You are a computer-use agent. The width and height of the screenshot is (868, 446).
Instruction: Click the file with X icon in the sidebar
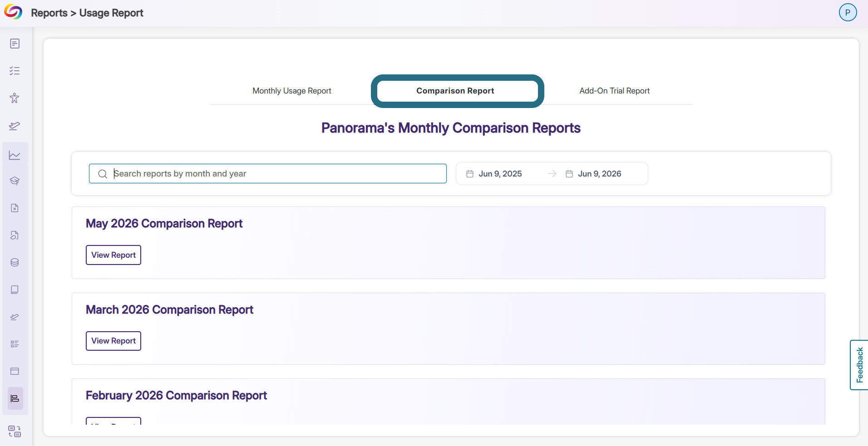15,208
